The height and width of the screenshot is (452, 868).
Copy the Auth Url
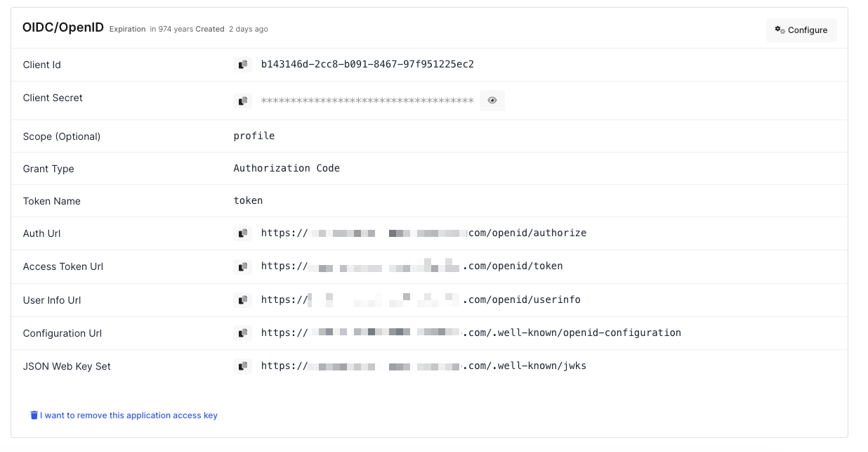point(242,233)
